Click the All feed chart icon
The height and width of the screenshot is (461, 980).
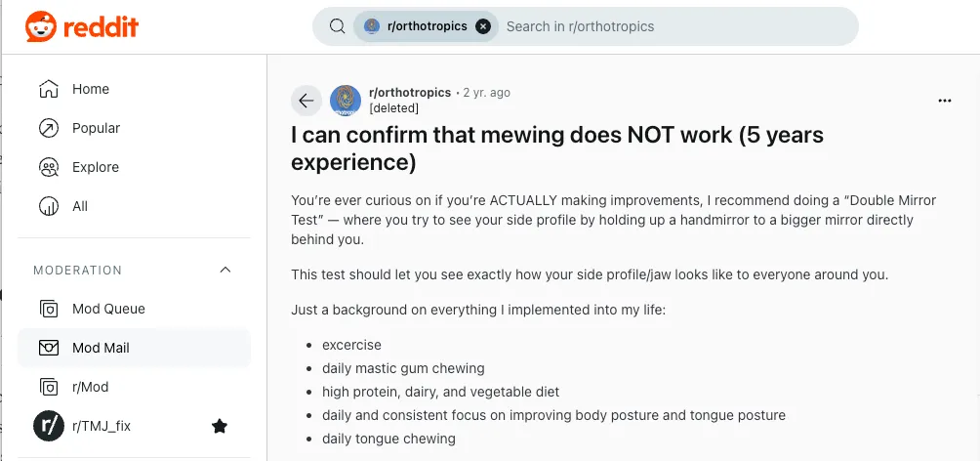pyautogui.click(x=49, y=206)
